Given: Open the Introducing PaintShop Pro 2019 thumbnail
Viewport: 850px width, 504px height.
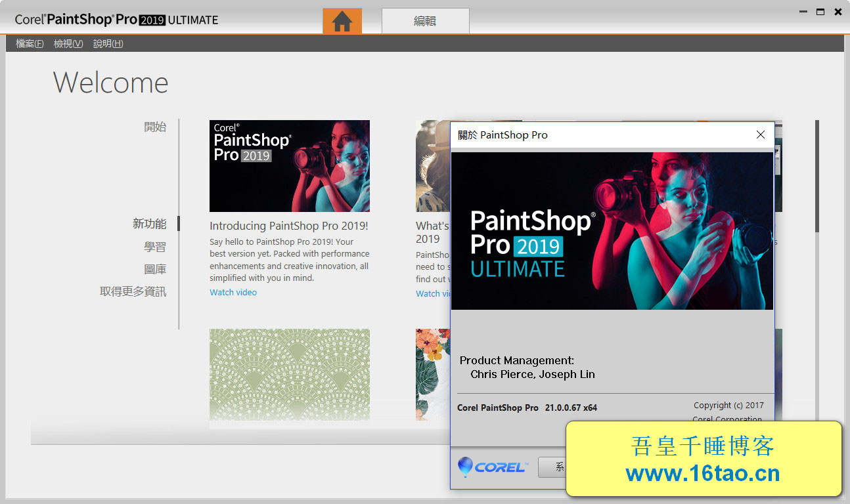Looking at the screenshot, I should 289,165.
